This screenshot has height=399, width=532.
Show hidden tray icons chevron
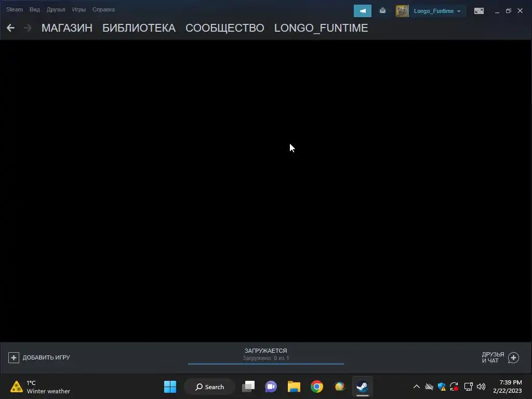pos(417,387)
